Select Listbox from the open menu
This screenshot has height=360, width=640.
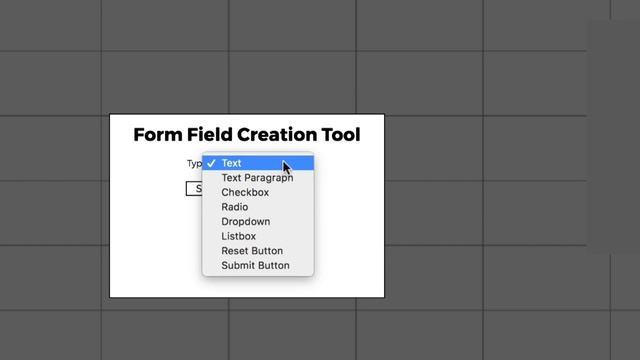click(x=258, y=236)
